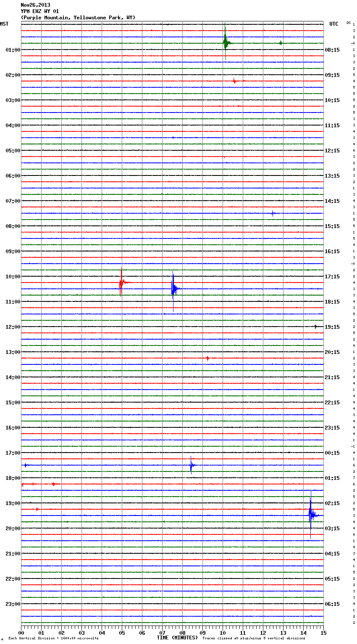Click the MST column heading
This screenshot has width=357, height=644.
pyautogui.click(x=4, y=24)
